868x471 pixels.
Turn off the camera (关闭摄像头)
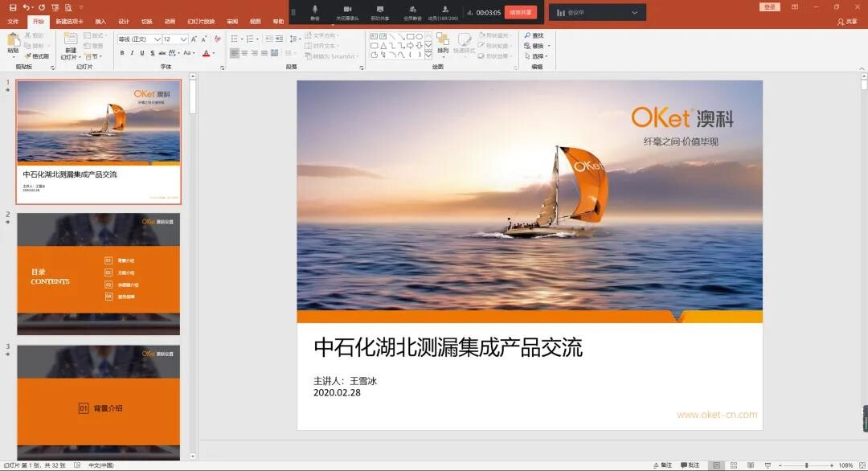coord(347,11)
